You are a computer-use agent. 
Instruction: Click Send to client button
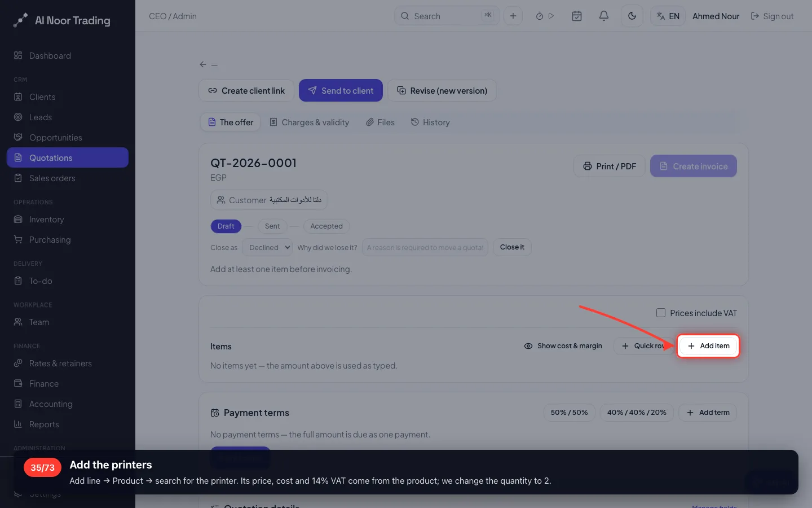click(x=341, y=90)
